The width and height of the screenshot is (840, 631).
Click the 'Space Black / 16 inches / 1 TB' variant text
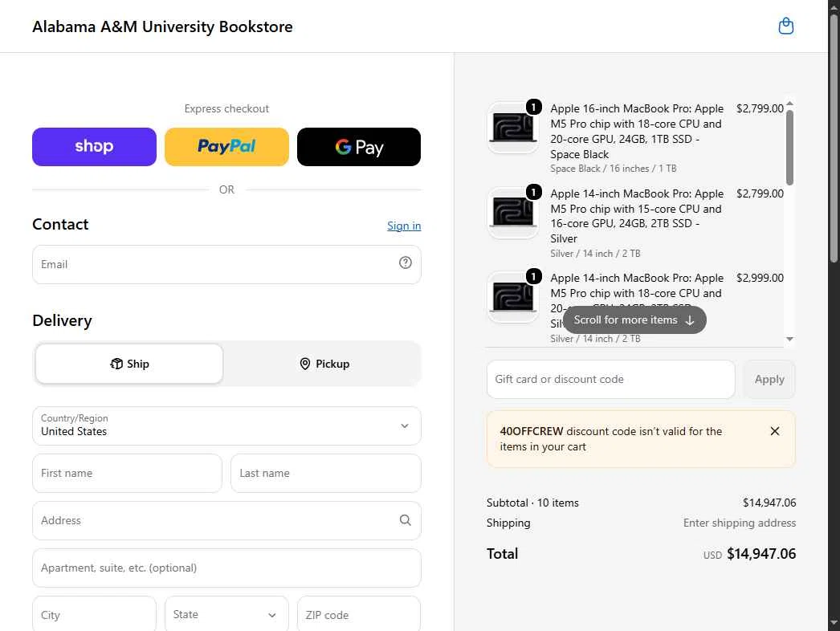coord(614,169)
